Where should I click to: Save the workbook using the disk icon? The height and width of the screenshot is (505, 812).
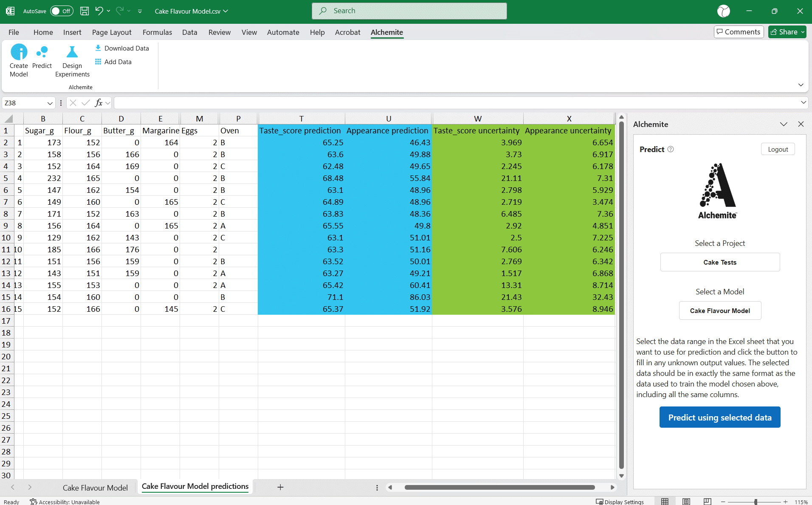point(85,11)
